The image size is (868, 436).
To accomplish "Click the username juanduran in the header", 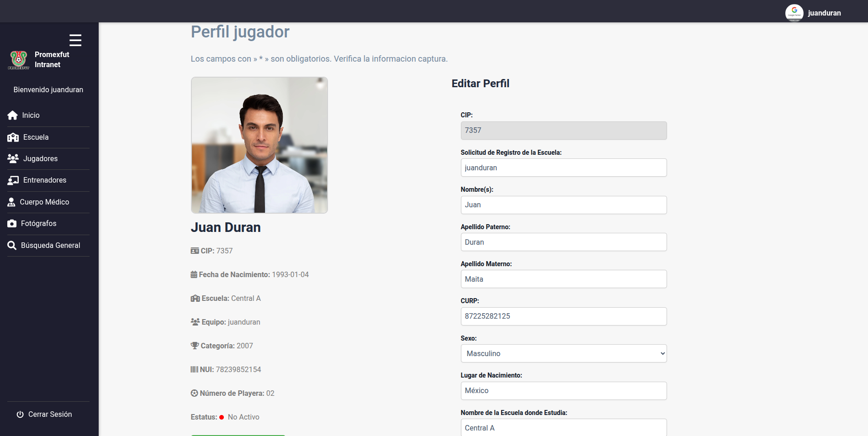I will coord(824,13).
